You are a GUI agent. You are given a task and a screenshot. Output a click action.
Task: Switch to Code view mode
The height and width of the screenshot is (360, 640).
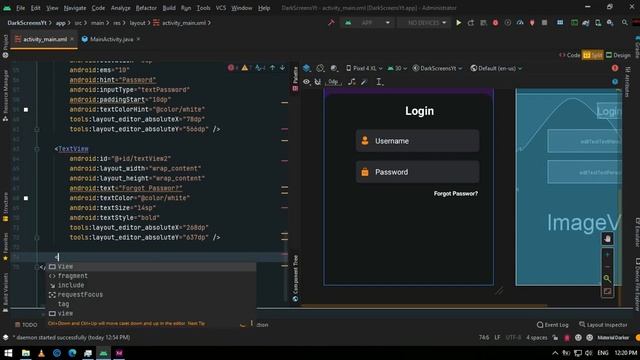[x=570, y=55]
